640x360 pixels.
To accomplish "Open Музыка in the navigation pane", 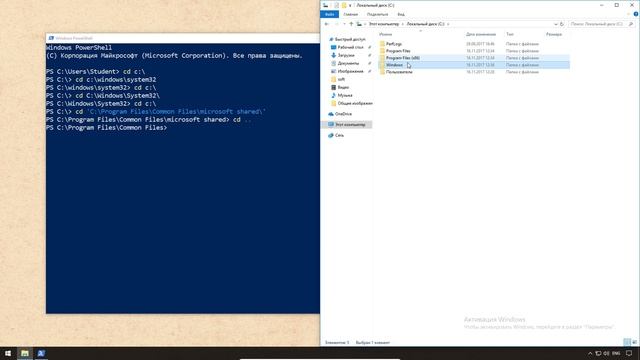I will [x=344, y=95].
